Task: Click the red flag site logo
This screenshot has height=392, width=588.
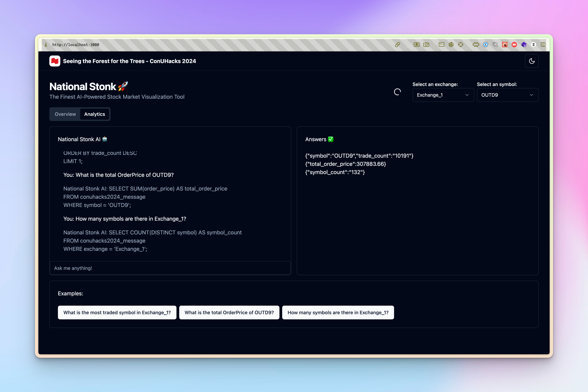Action: pyautogui.click(x=55, y=61)
